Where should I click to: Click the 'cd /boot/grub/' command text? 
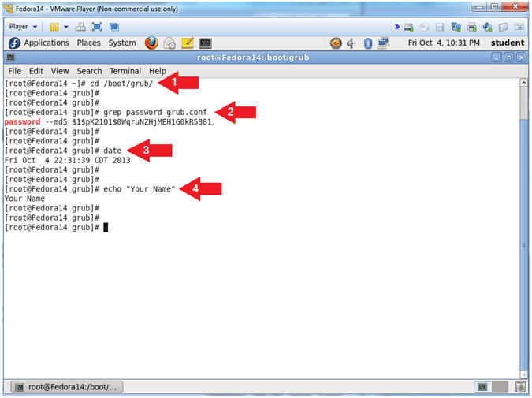click(121, 84)
